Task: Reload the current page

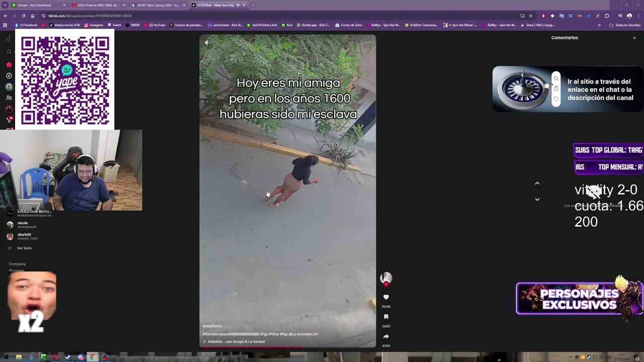Action: click(x=23, y=16)
